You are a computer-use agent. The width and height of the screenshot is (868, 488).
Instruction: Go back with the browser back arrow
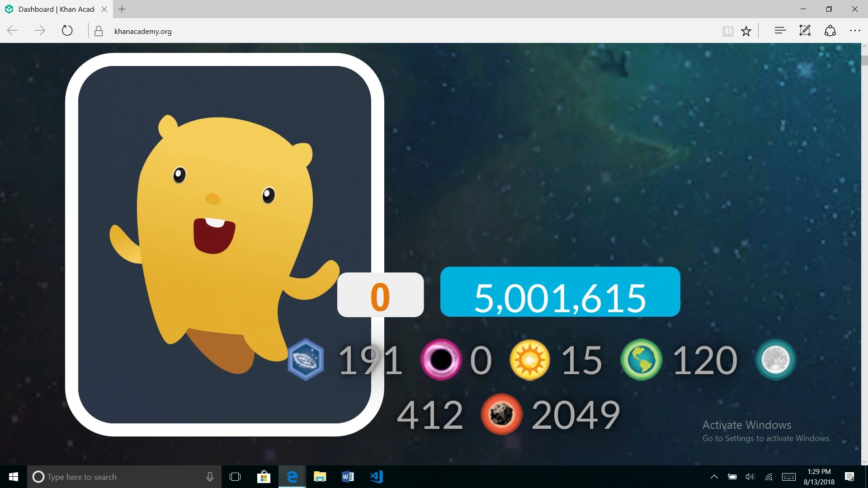point(13,31)
